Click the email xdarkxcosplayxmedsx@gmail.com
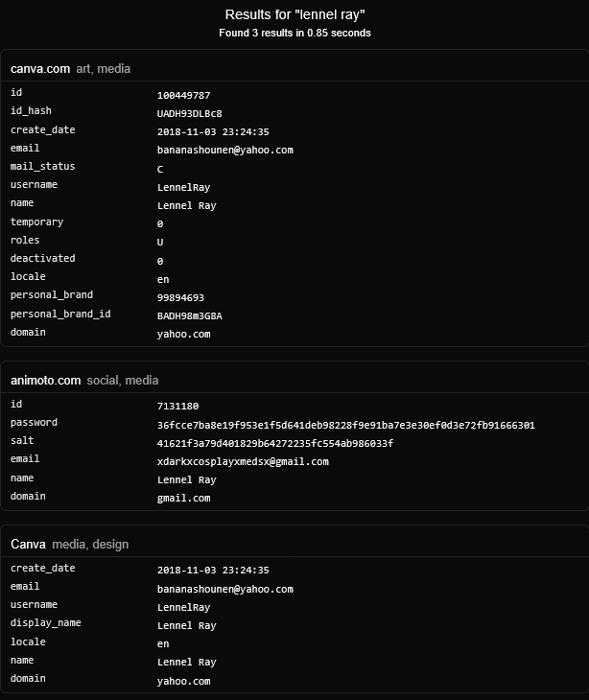The width and height of the screenshot is (589, 700). [243, 461]
